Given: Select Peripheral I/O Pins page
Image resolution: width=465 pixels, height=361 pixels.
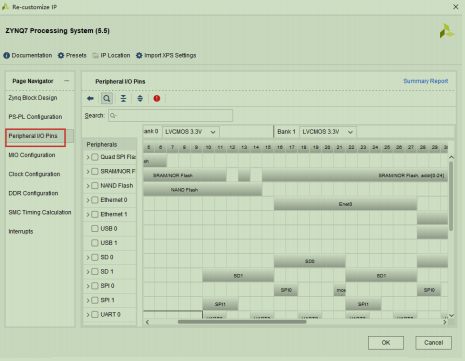Looking at the screenshot, I should (33, 136).
